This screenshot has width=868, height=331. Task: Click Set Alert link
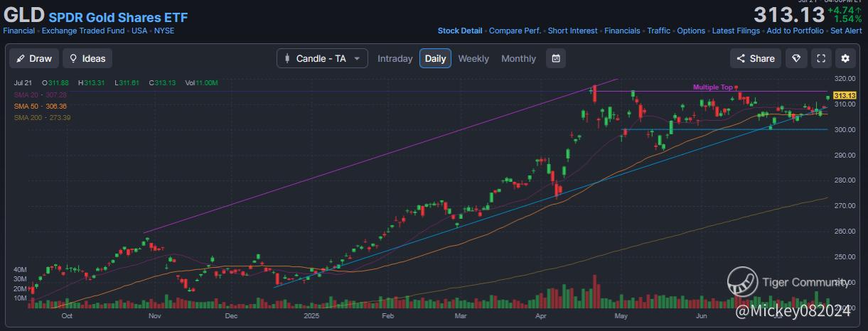coord(846,31)
